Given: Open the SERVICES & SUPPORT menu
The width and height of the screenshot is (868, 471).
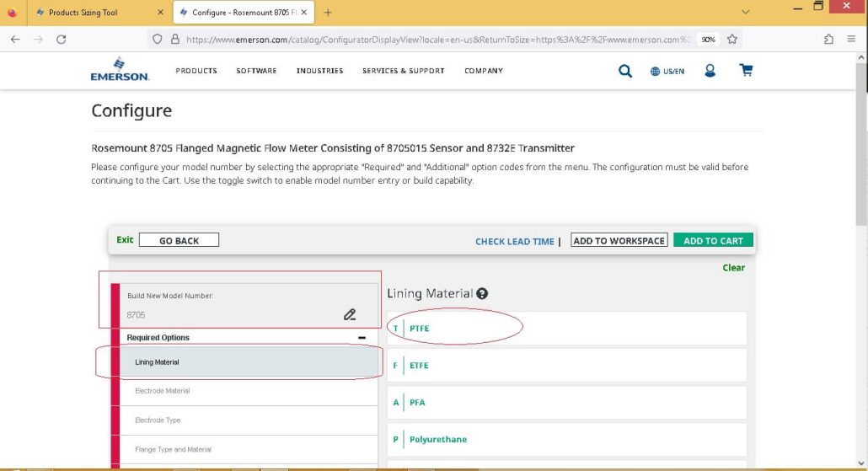Looking at the screenshot, I should tap(404, 71).
